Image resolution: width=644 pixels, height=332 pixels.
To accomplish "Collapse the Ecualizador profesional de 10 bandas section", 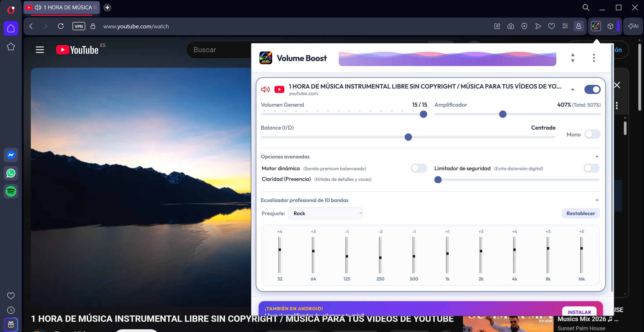I will point(597,200).
